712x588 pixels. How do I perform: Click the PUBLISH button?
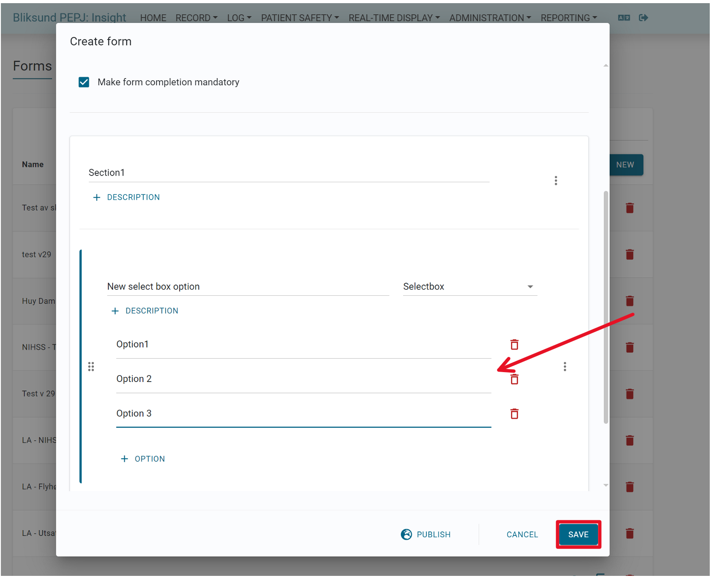tap(426, 534)
